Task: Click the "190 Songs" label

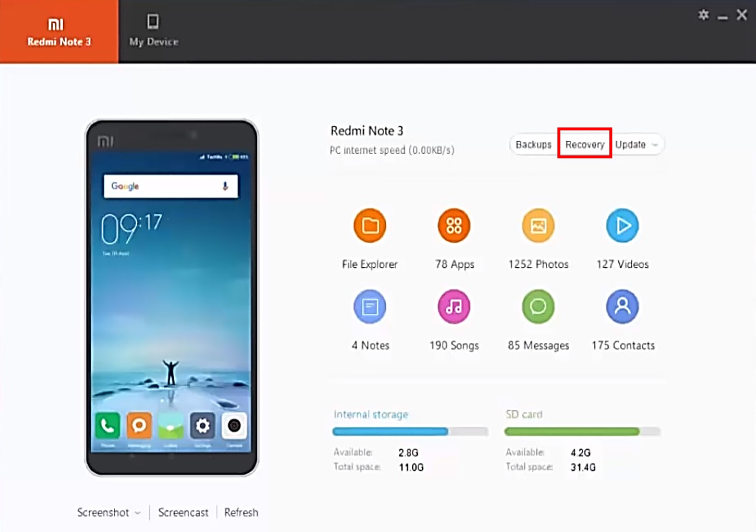Action: point(454,346)
